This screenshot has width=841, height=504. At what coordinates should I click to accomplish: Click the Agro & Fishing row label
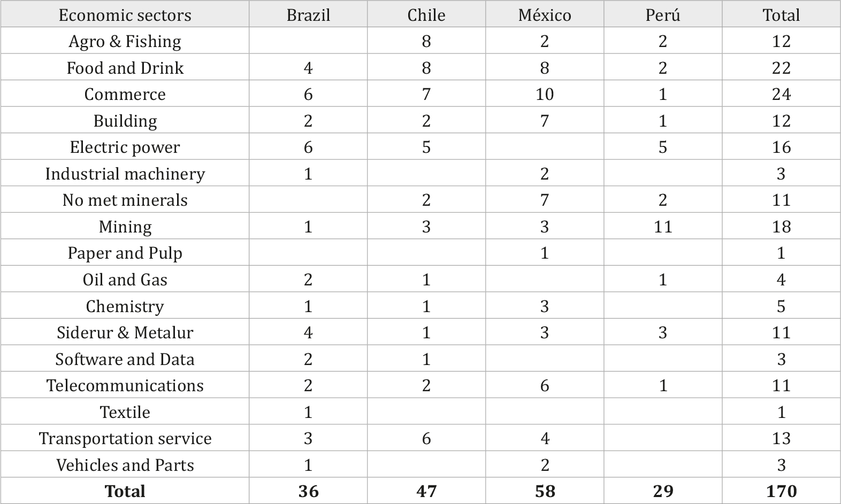pos(125,41)
